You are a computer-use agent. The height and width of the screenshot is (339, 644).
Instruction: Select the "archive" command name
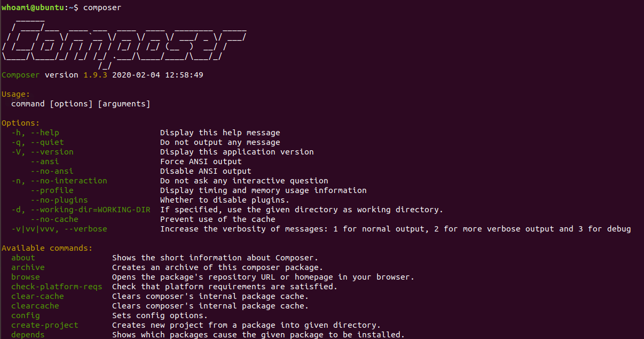pyautogui.click(x=28, y=267)
